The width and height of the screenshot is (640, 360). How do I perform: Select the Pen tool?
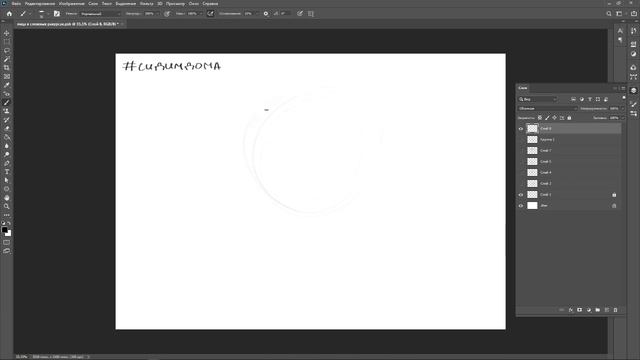7,163
